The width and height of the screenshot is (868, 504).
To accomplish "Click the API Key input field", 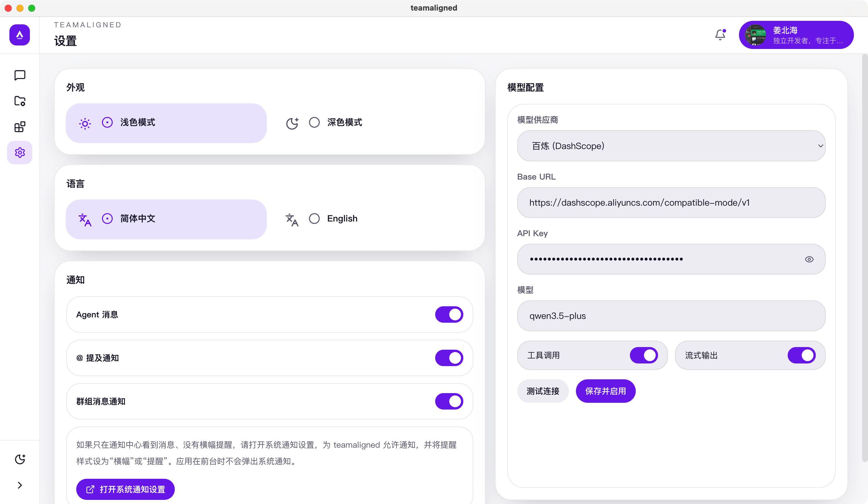I will click(671, 259).
